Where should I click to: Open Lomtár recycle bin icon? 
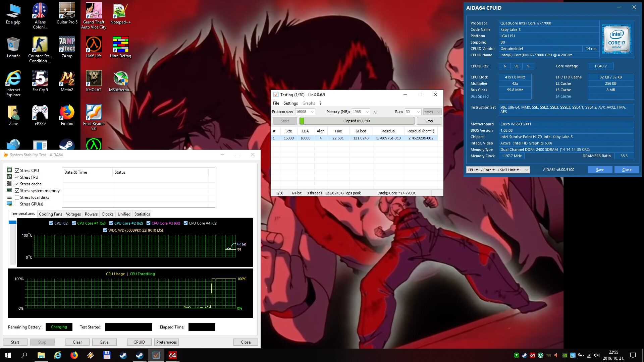click(x=13, y=47)
